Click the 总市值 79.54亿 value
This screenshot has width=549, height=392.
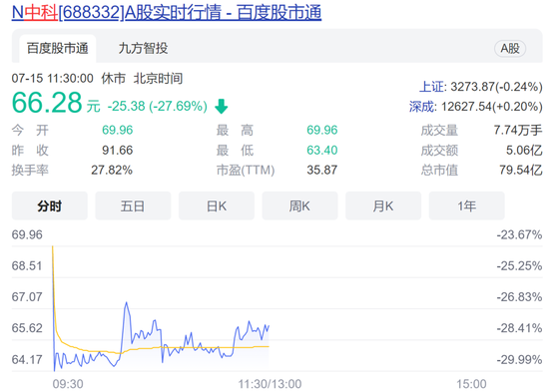pos(521,171)
